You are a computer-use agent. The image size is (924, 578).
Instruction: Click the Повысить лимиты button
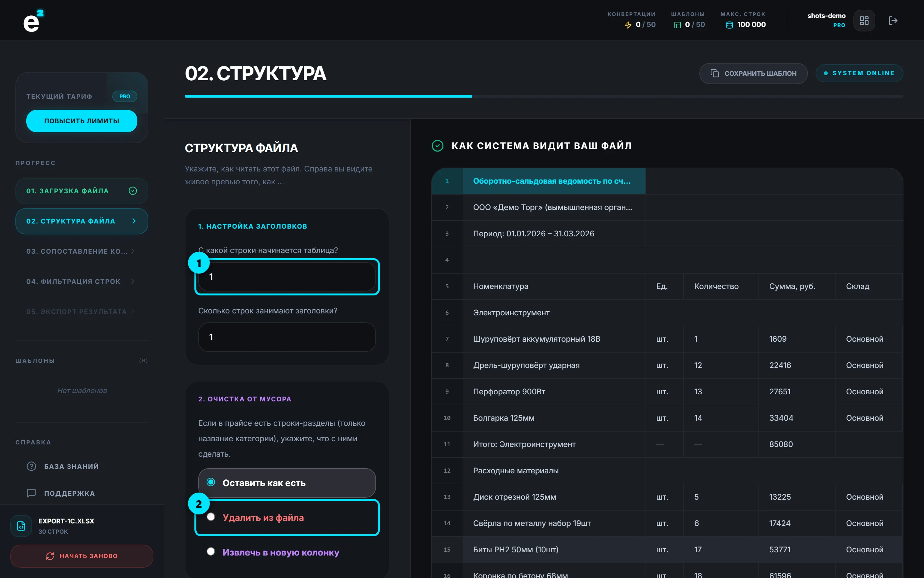82,121
